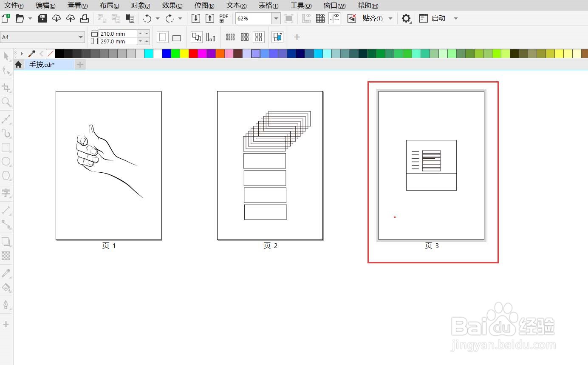Click the disable snapping icon
This screenshot has width=588, height=365.
pos(352,18)
